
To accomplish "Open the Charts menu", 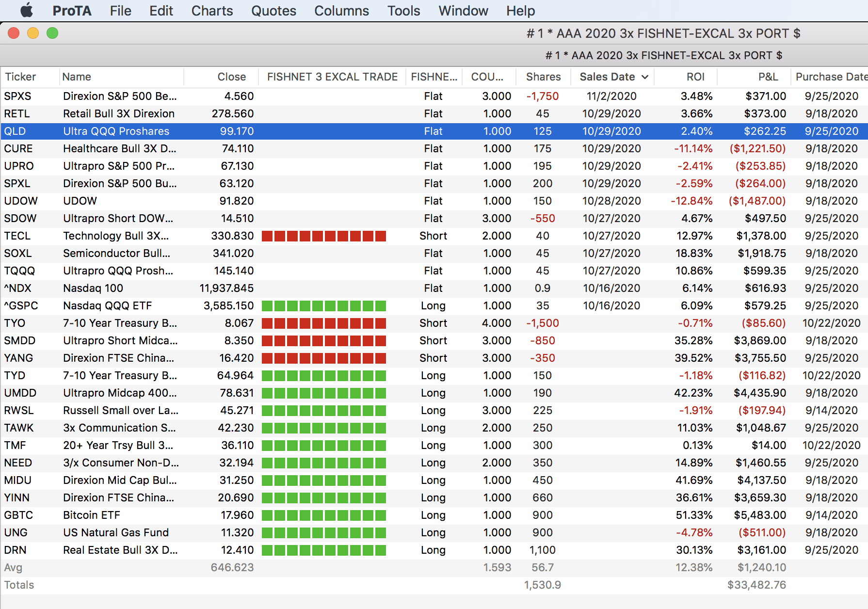I will [x=212, y=11].
